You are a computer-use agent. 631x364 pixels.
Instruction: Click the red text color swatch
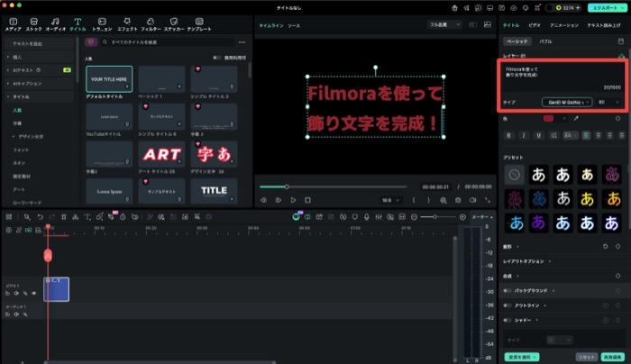click(548, 119)
